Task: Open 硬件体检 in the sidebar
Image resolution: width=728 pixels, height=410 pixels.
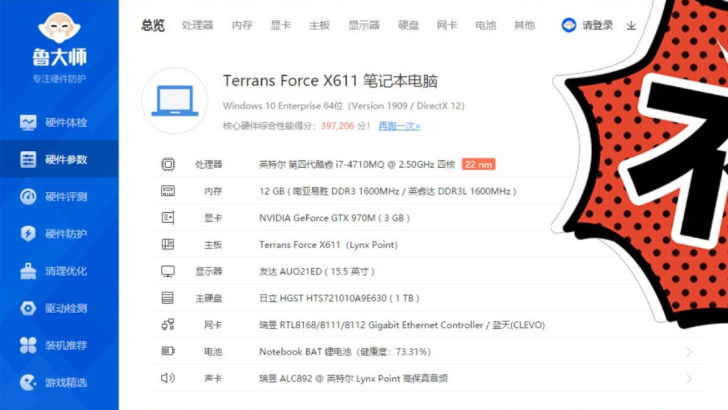Action: point(59,123)
